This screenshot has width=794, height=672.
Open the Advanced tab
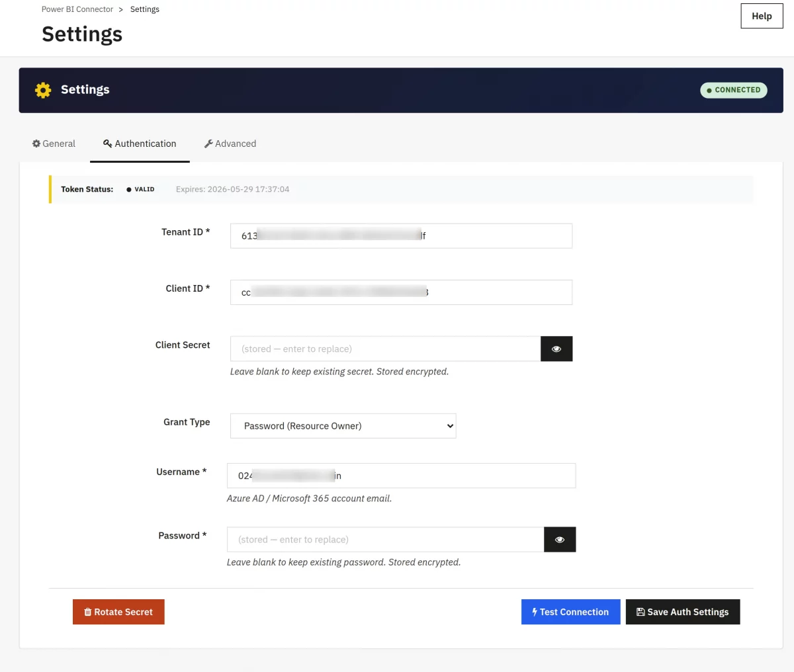tap(230, 144)
